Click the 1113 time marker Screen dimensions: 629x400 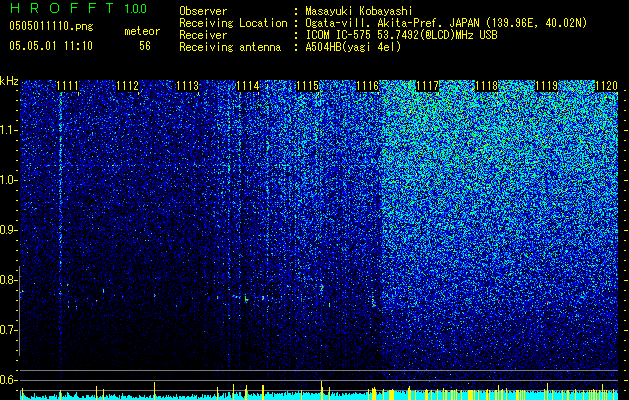188,86
